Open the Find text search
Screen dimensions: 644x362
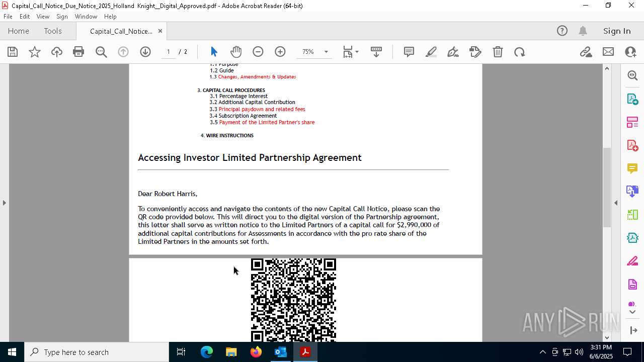click(101, 52)
